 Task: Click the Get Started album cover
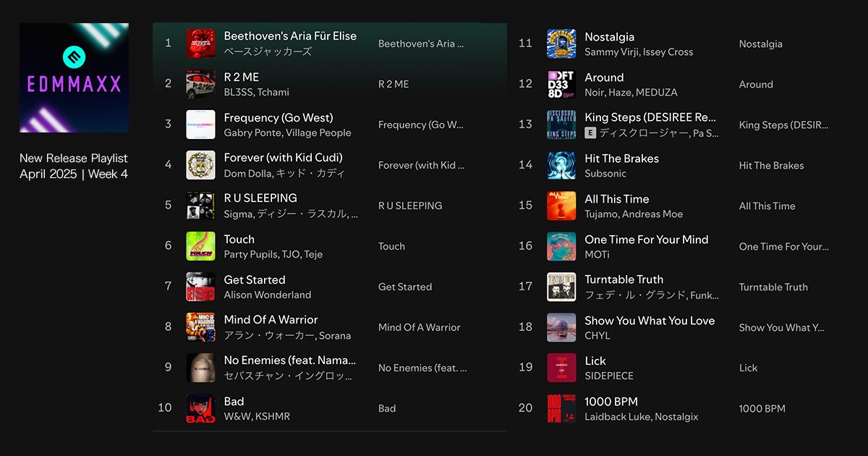(200, 287)
